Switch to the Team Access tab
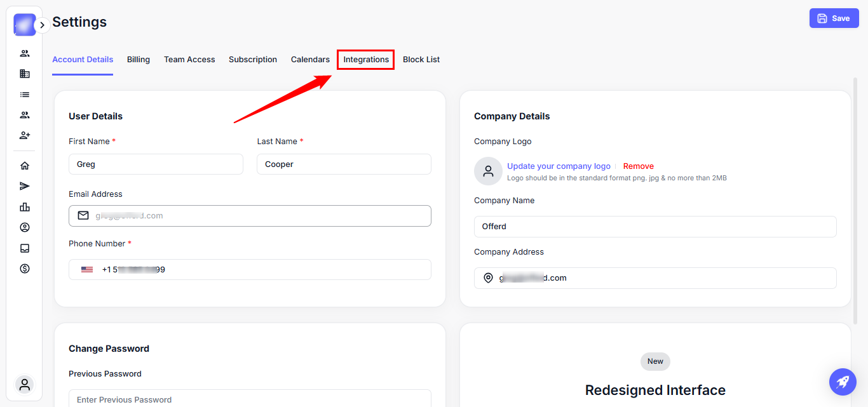 click(189, 60)
